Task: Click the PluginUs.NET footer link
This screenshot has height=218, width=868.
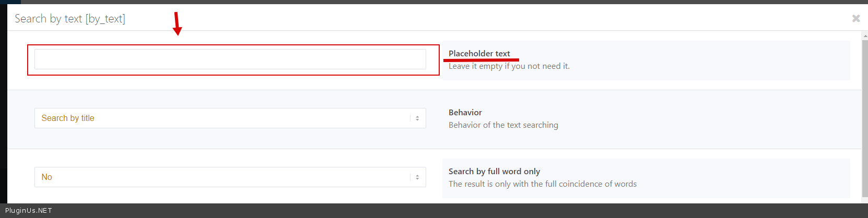Action: [x=29, y=211]
